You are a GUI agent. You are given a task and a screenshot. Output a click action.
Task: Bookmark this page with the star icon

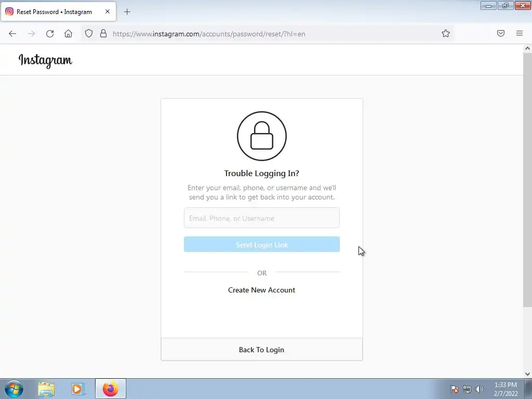[x=445, y=33]
